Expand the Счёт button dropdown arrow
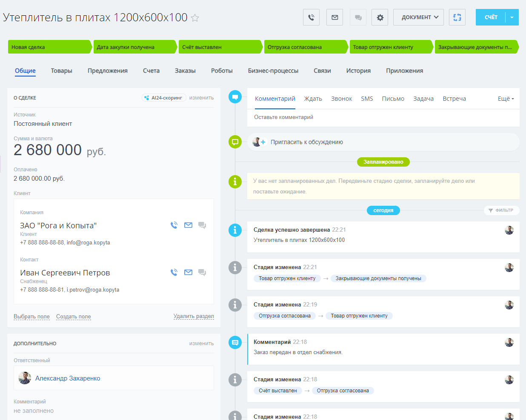The height and width of the screenshot is (420, 526). (512, 17)
